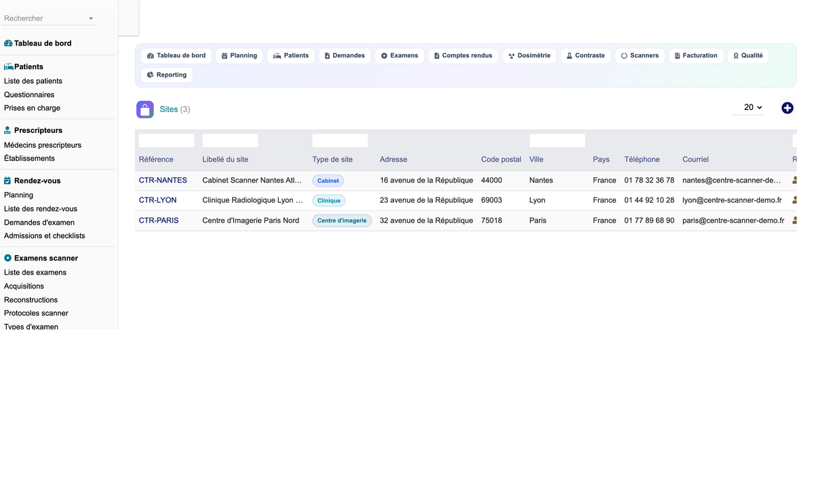Open Médecins prescripteurs in sidebar
The width and height of the screenshot is (814, 504).
click(43, 145)
